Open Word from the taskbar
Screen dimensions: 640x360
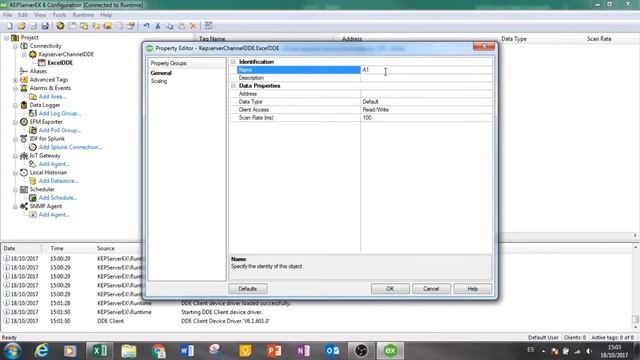(x=187, y=351)
